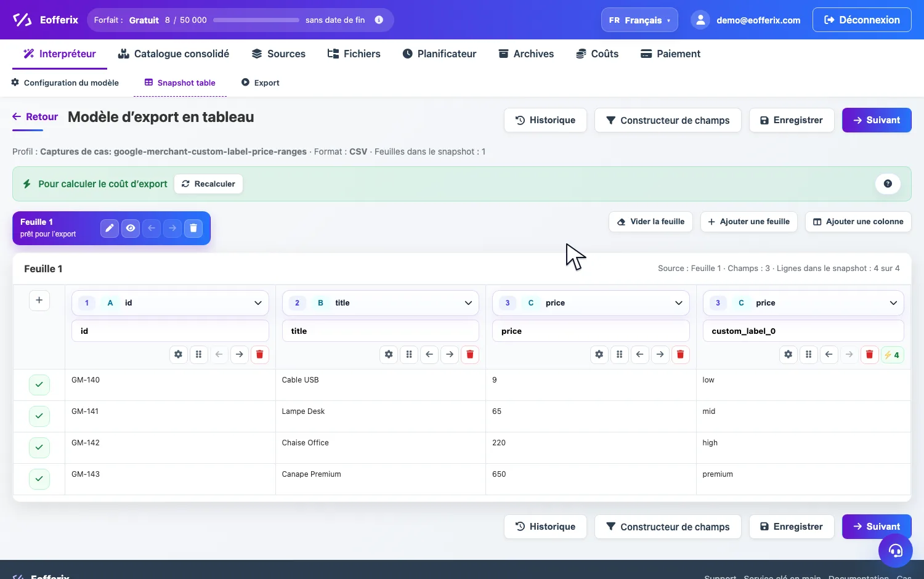Move Feuille 1 right with arrow icon
924x579 pixels.
coord(172,228)
